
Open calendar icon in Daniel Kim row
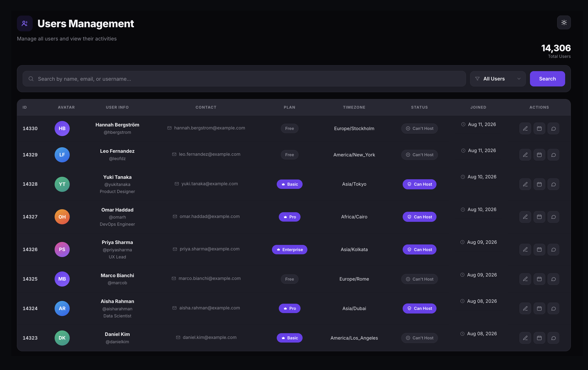click(539, 338)
